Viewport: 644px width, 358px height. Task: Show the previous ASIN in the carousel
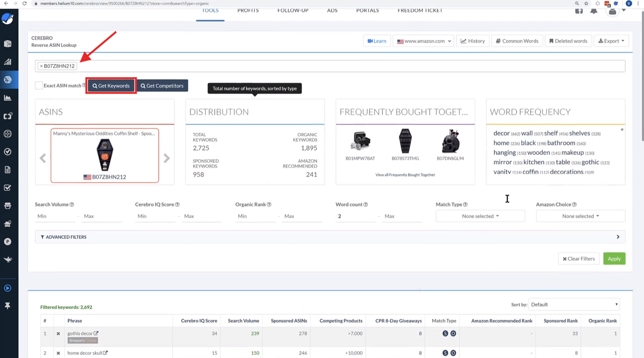point(43,158)
